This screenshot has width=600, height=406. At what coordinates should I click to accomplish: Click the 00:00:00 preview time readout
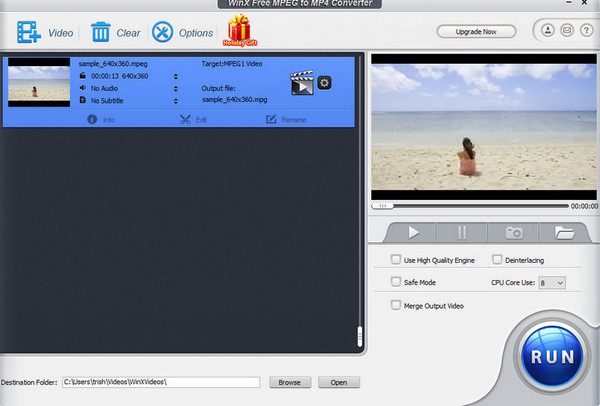click(x=584, y=206)
